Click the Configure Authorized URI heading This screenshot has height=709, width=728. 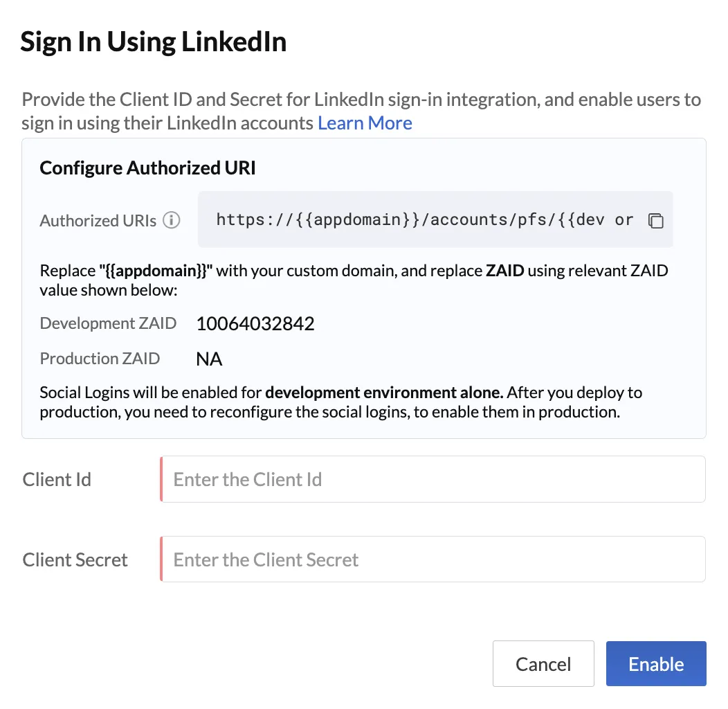coord(147,168)
